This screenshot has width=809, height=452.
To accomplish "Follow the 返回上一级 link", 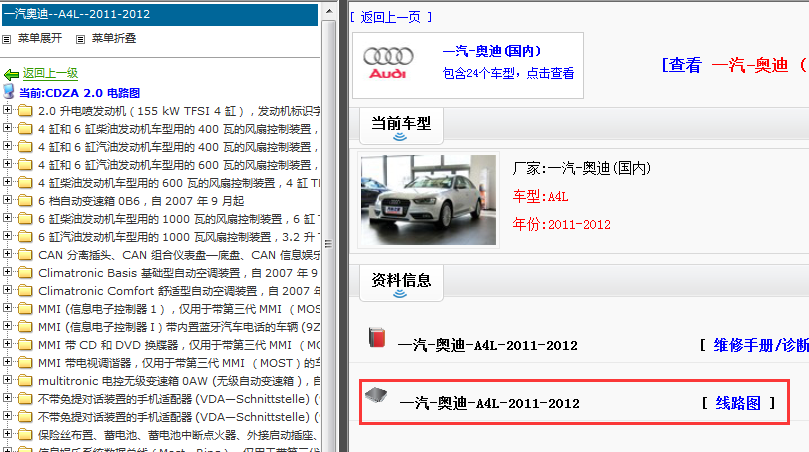I will [x=50, y=73].
